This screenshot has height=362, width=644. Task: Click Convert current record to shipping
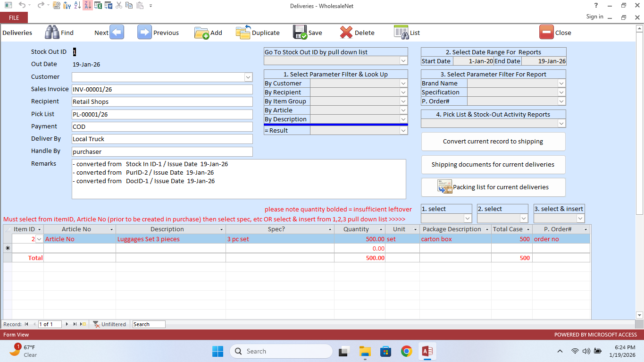[493, 141]
